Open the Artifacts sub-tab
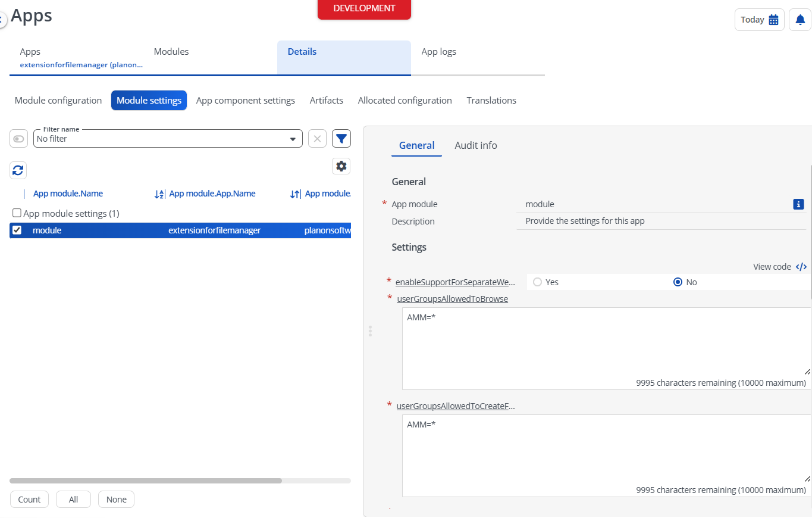This screenshot has width=812, height=518. [327, 101]
